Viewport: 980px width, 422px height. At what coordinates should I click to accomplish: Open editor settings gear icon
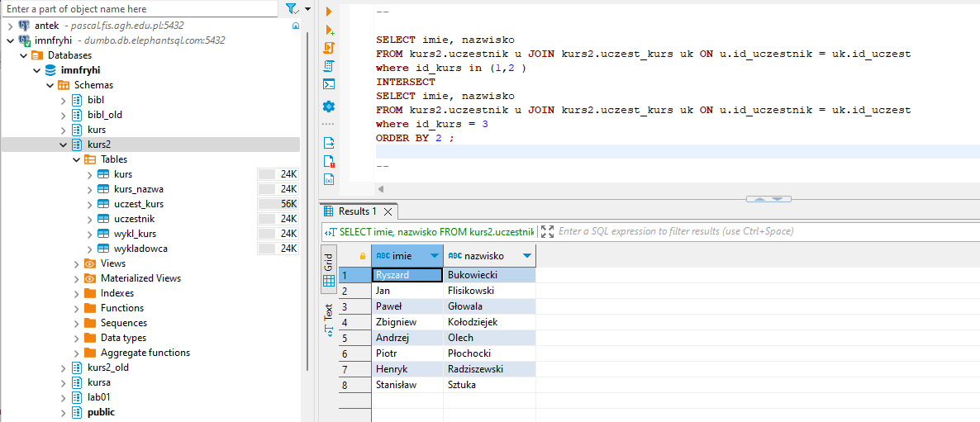pos(329,107)
